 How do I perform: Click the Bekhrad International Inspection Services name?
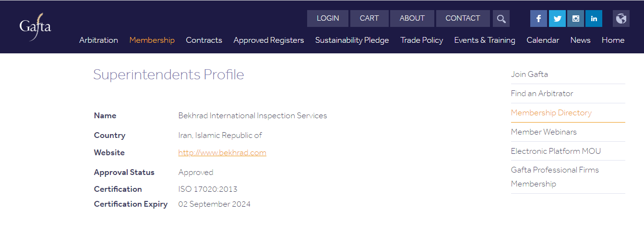point(252,116)
